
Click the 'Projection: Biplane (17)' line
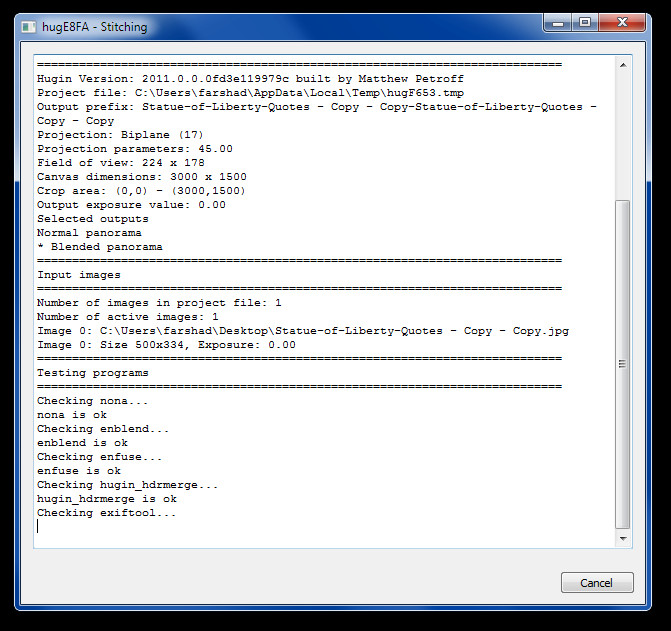coord(120,135)
